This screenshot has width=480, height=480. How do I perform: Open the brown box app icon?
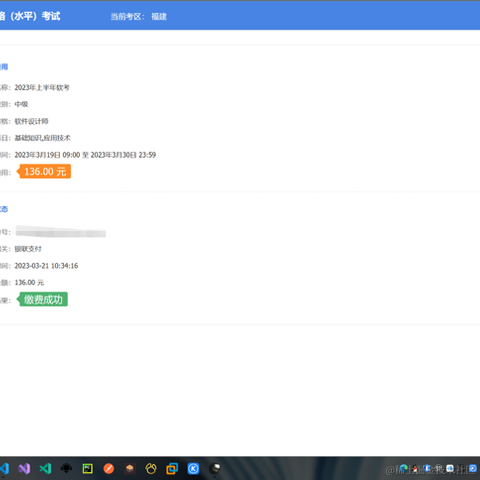pos(130,469)
